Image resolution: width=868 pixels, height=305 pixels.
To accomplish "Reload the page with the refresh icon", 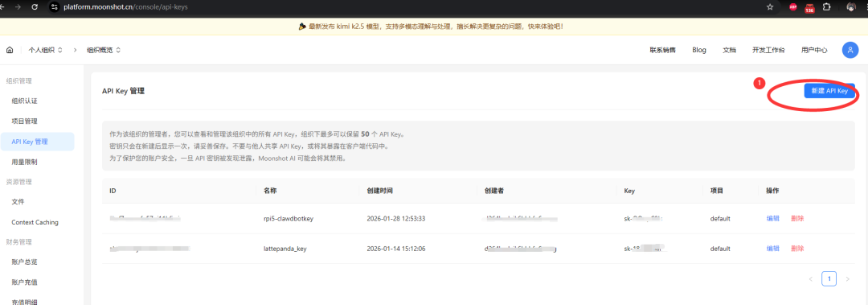I will pos(35,7).
